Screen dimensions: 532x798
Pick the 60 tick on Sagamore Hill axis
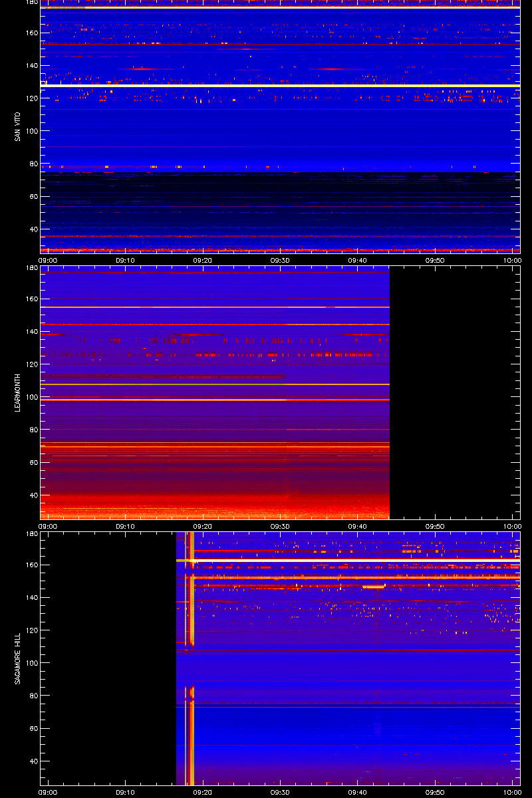coord(33,729)
